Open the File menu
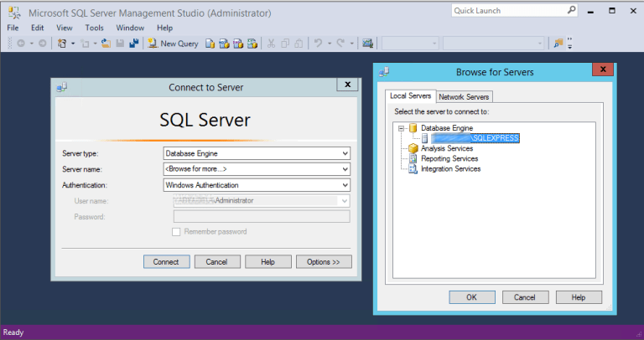This screenshot has width=644, height=340. click(x=13, y=28)
